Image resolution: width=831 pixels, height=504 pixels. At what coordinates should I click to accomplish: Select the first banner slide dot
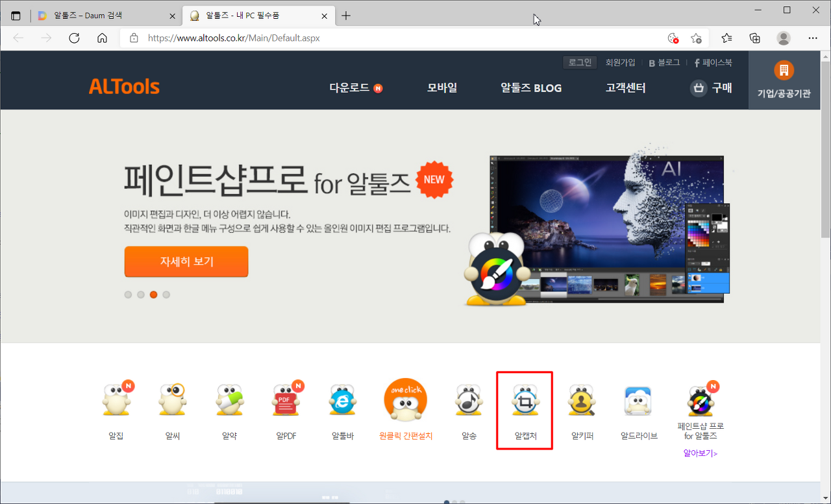click(128, 294)
